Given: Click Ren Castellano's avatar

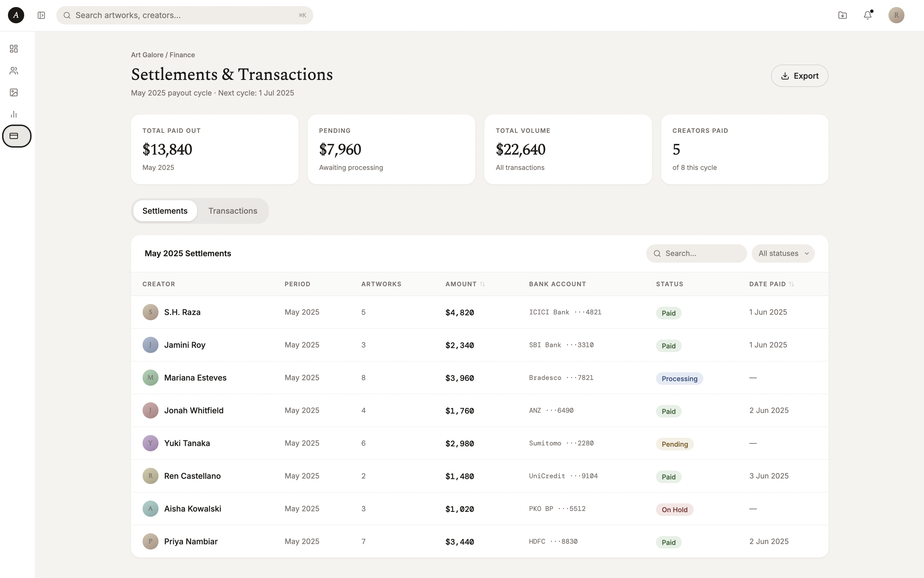Looking at the screenshot, I should coord(151,476).
